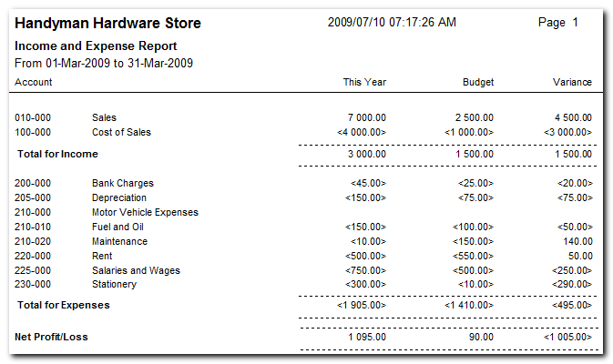
Task: Select the Total for Expenses label
Action: tap(62, 305)
